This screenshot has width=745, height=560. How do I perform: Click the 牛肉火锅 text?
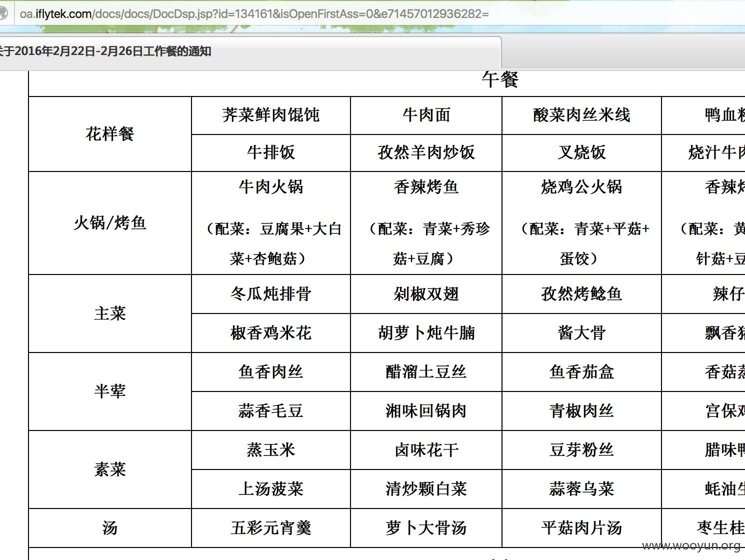pyautogui.click(x=271, y=187)
